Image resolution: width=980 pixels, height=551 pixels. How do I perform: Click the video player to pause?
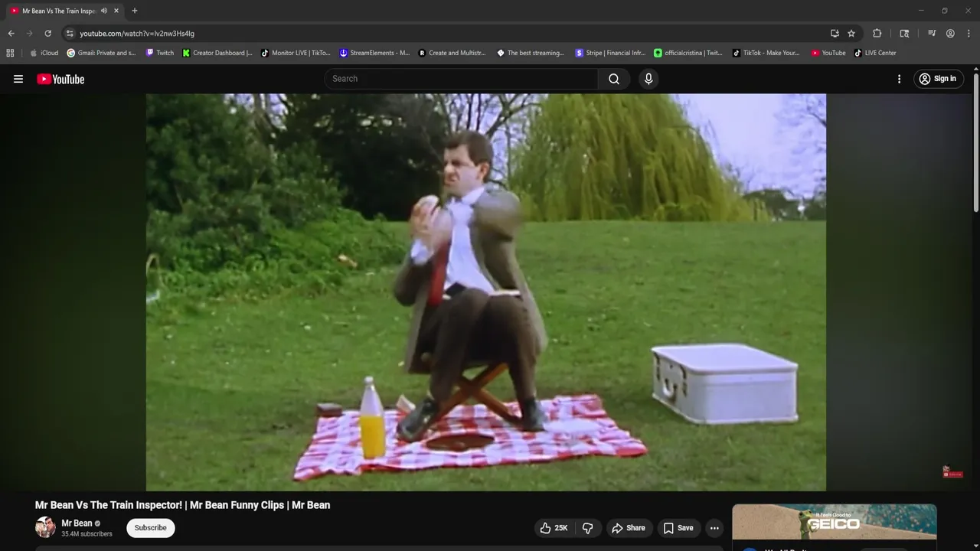coord(486,292)
